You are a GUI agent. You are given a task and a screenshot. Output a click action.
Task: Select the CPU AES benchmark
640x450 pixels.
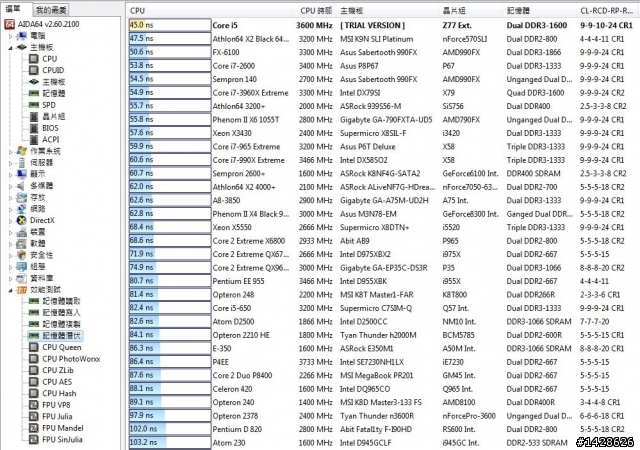57,382
